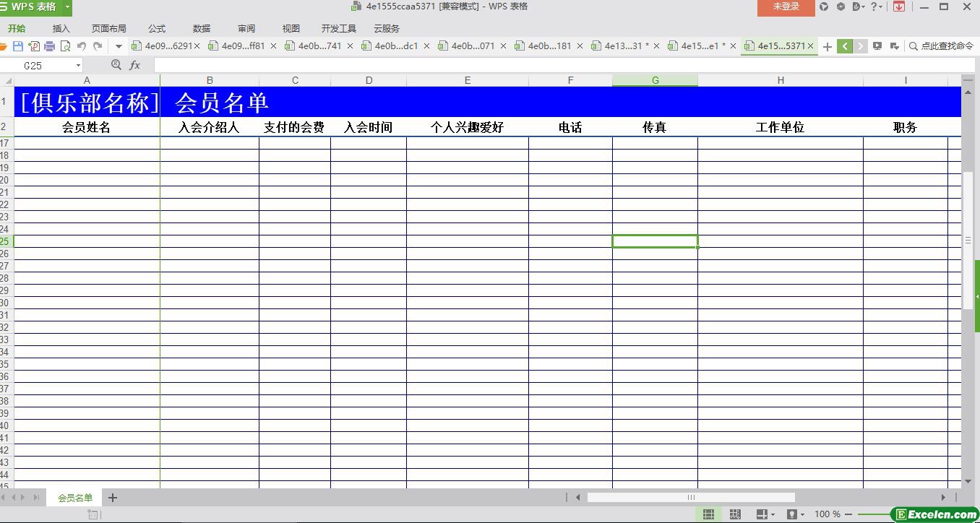This screenshot has height=523, width=980.
Task: Switch to the 4e0b...181 document tab
Action: pos(549,46)
